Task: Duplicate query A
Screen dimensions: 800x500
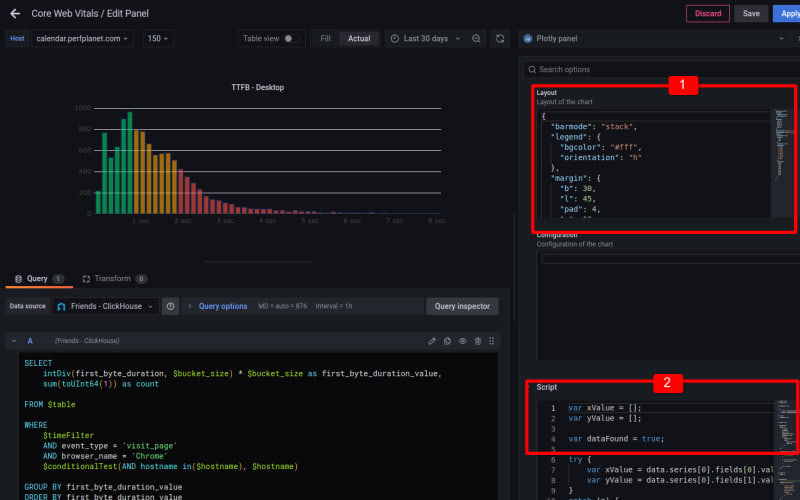Action: (447, 341)
